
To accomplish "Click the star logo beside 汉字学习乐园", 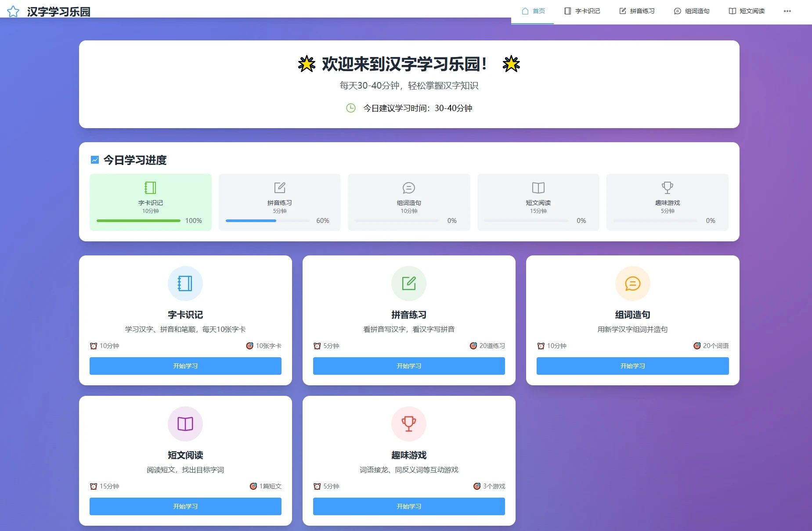I will pyautogui.click(x=14, y=11).
